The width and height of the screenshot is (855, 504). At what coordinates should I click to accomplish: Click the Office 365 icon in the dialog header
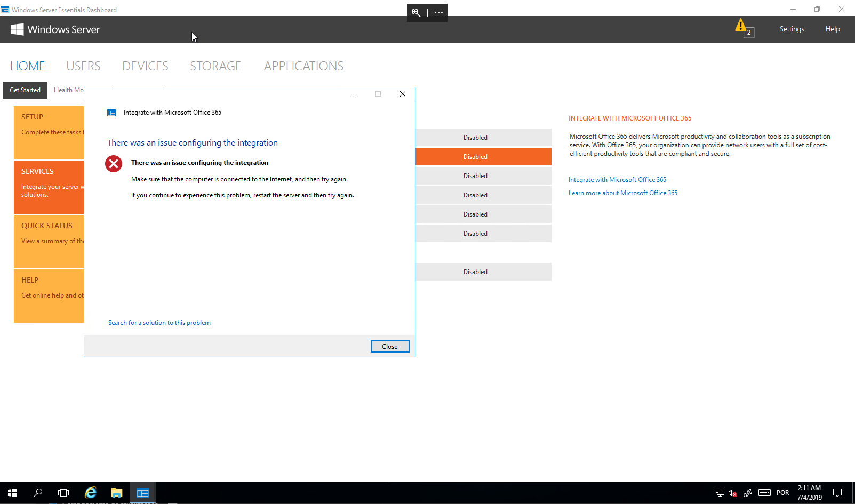[111, 113]
